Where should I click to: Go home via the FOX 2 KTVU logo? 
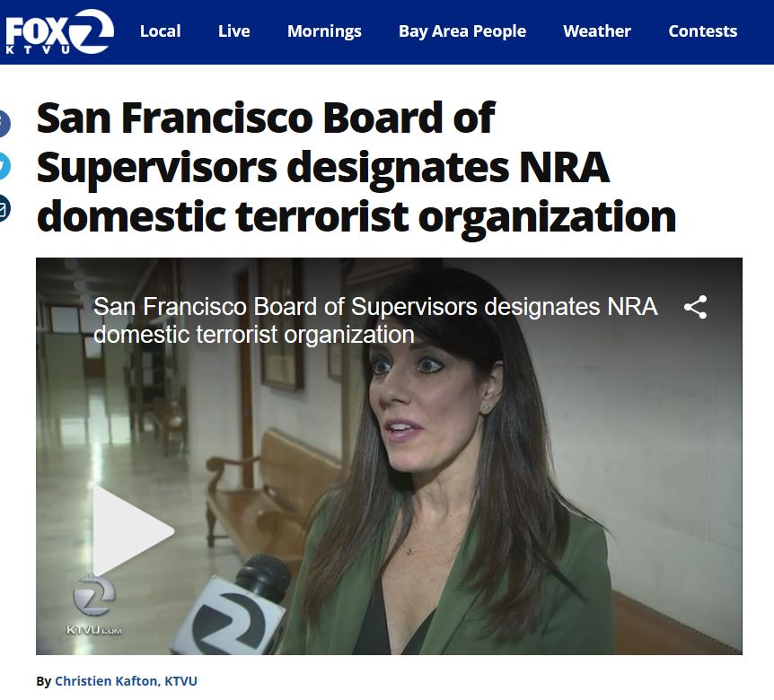(59, 32)
